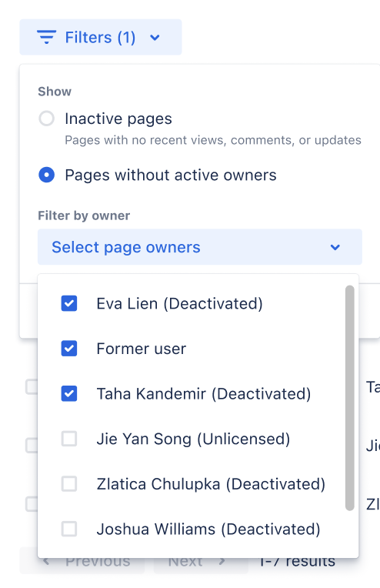The height and width of the screenshot is (588, 380).
Task: Check Zlatica Chulupka (Deactivated) checkbox
Action: click(69, 484)
